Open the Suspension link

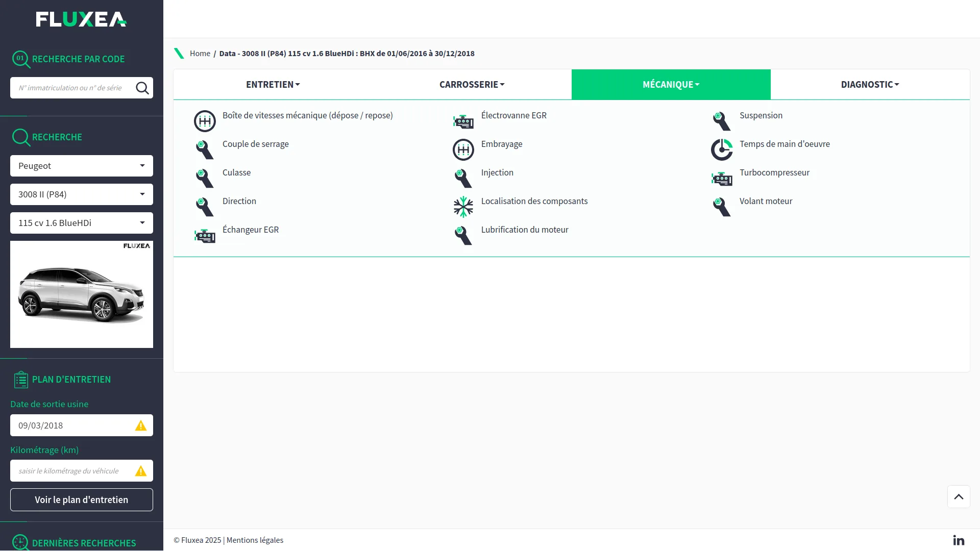tap(761, 116)
